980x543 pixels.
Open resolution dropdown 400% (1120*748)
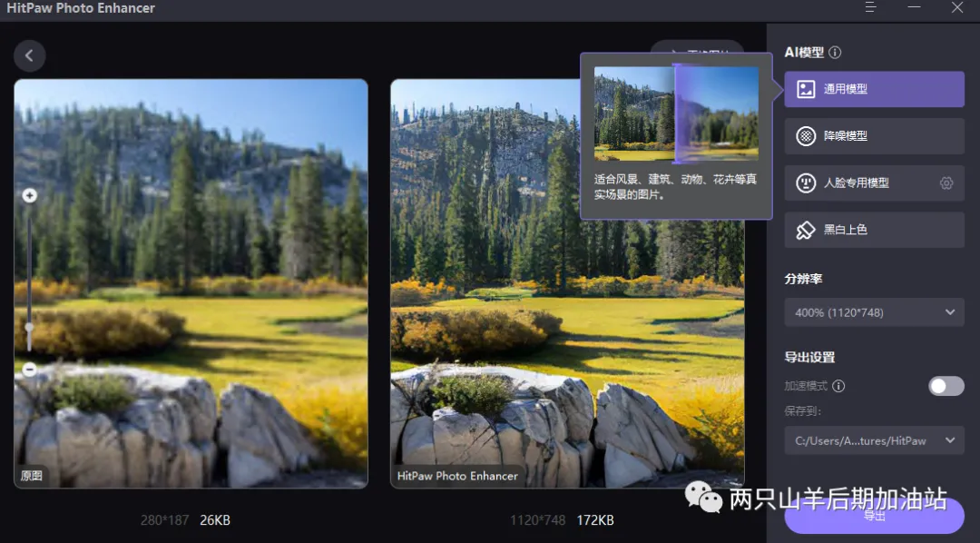pos(874,312)
